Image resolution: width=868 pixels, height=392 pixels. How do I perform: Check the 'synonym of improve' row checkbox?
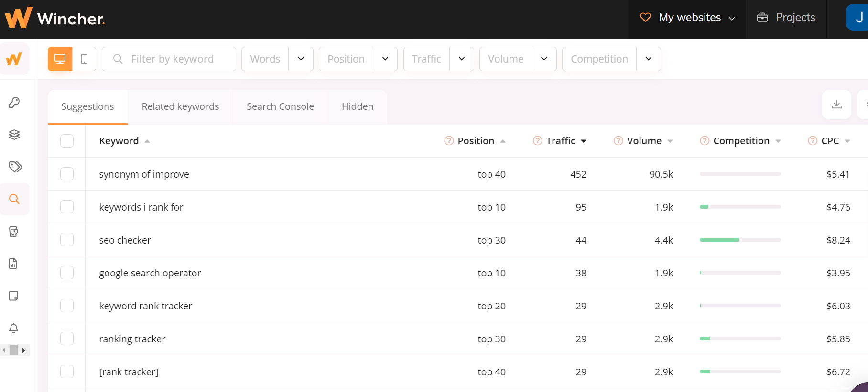67,174
